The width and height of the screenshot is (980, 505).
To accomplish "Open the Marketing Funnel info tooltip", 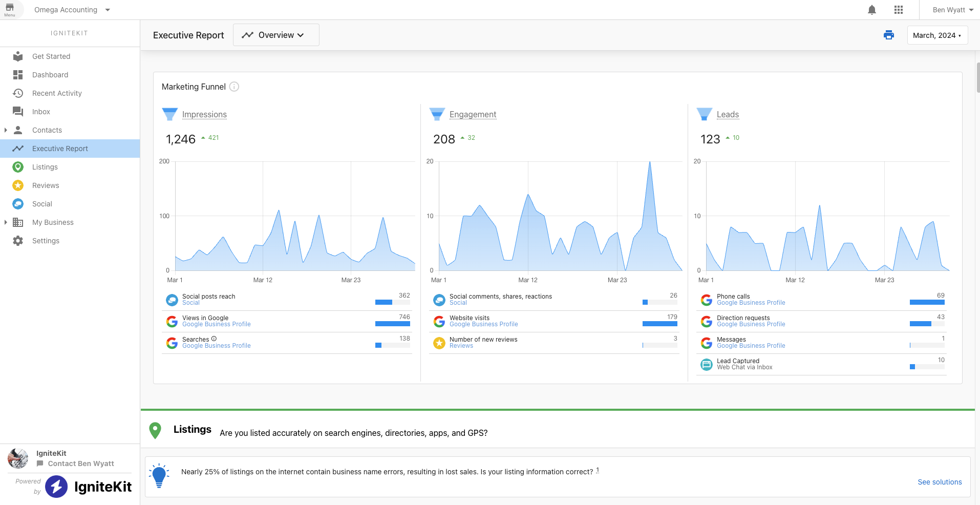I will [x=234, y=87].
